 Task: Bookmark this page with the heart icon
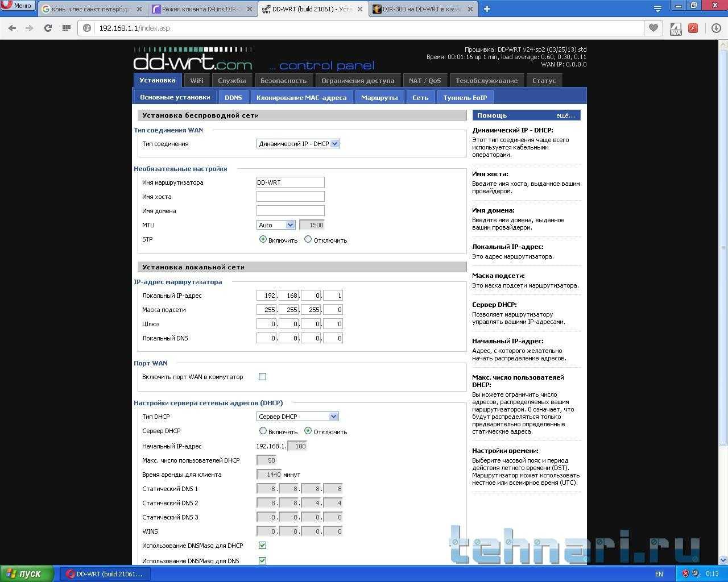tap(653, 28)
